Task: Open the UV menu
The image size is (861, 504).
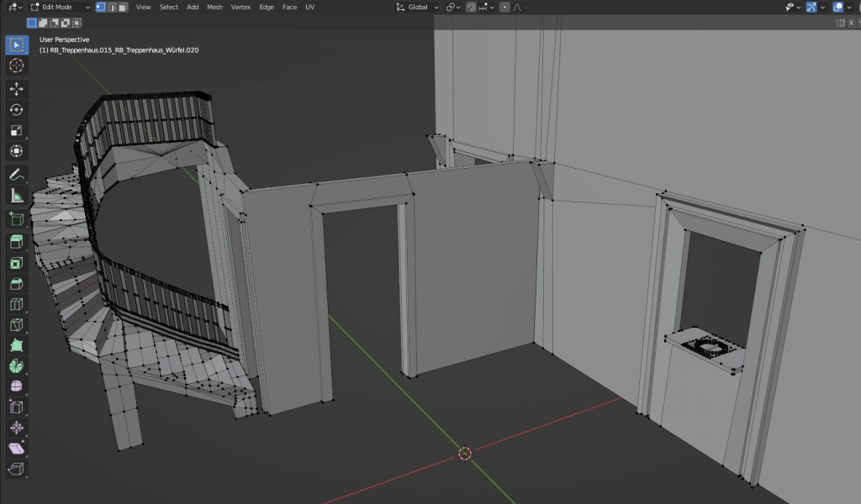Action: point(310,7)
